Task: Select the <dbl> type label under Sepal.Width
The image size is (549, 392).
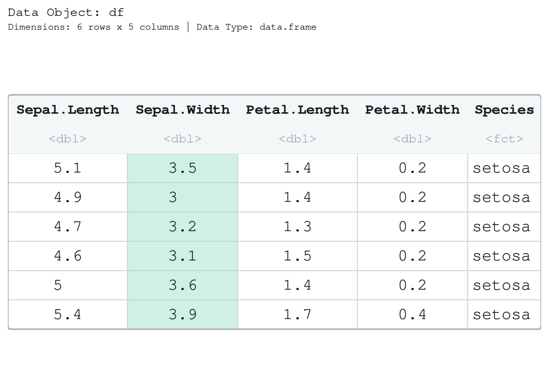Action: pyautogui.click(x=183, y=139)
